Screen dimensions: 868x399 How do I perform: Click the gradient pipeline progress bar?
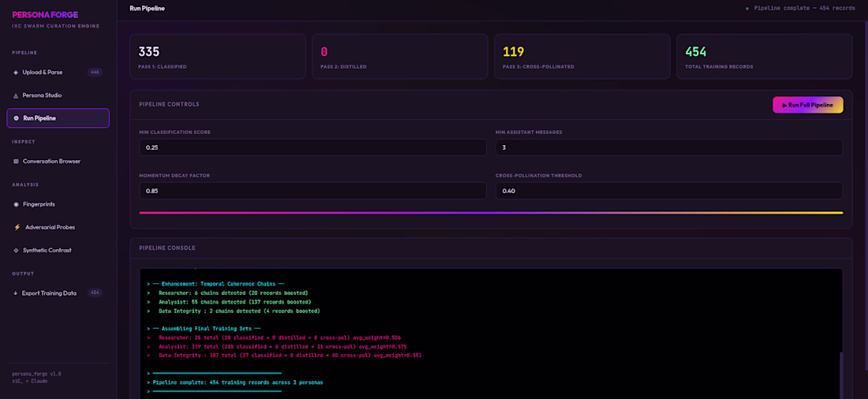[x=491, y=212]
